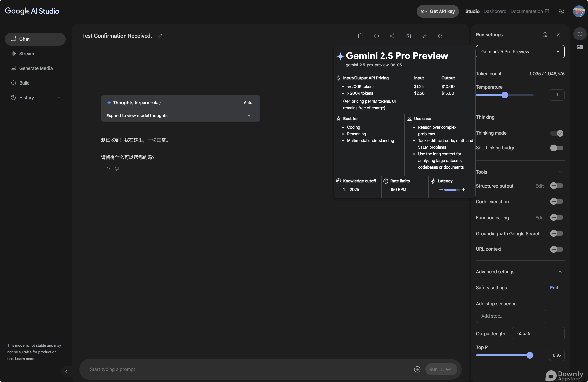Collapse the Advanced settings section

(560, 272)
